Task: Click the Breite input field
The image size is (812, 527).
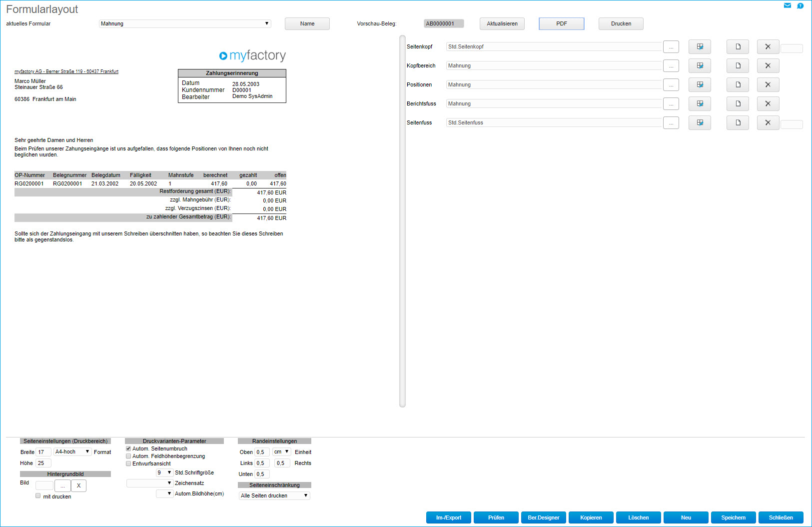Action: tap(43, 452)
